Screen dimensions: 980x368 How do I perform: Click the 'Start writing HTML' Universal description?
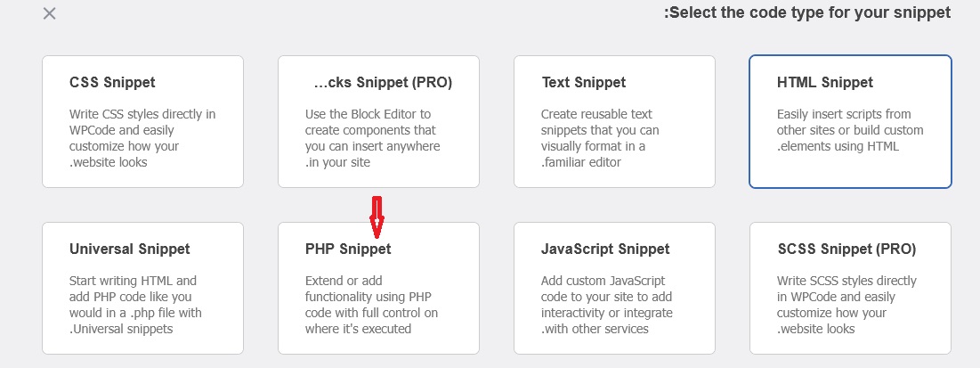pos(135,305)
